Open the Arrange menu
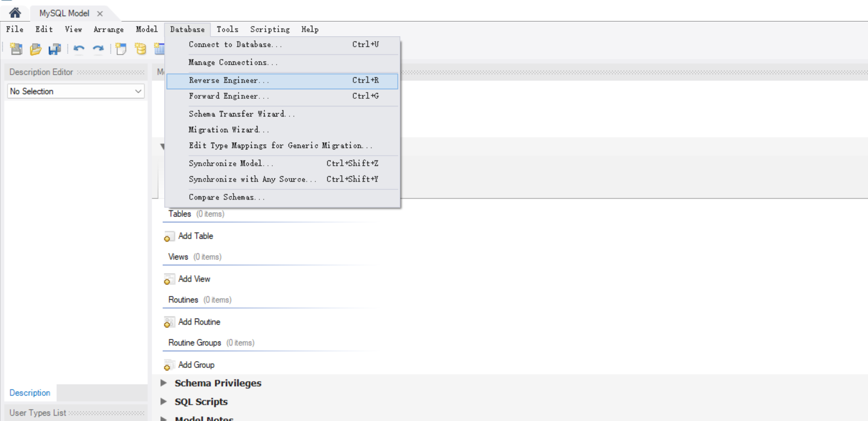This screenshot has width=868, height=421. [108, 29]
